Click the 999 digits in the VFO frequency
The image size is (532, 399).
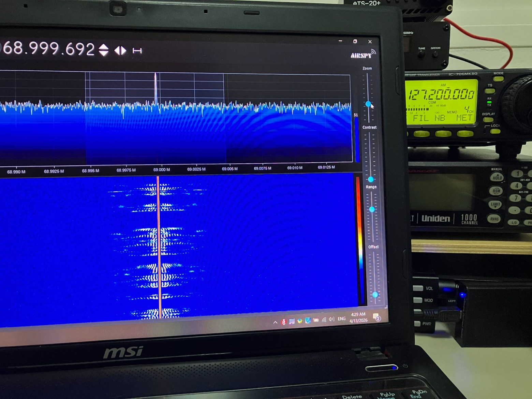pyautogui.click(x=43, y=48)
